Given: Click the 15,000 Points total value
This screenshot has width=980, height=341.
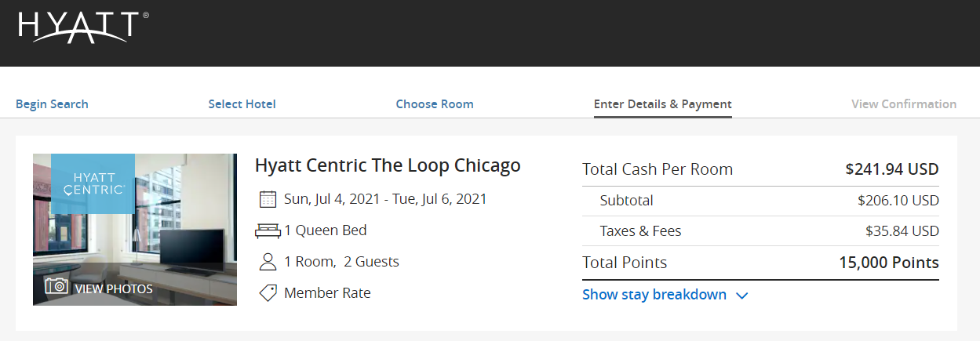Looking at the screenshot, I should coord(888,263).
